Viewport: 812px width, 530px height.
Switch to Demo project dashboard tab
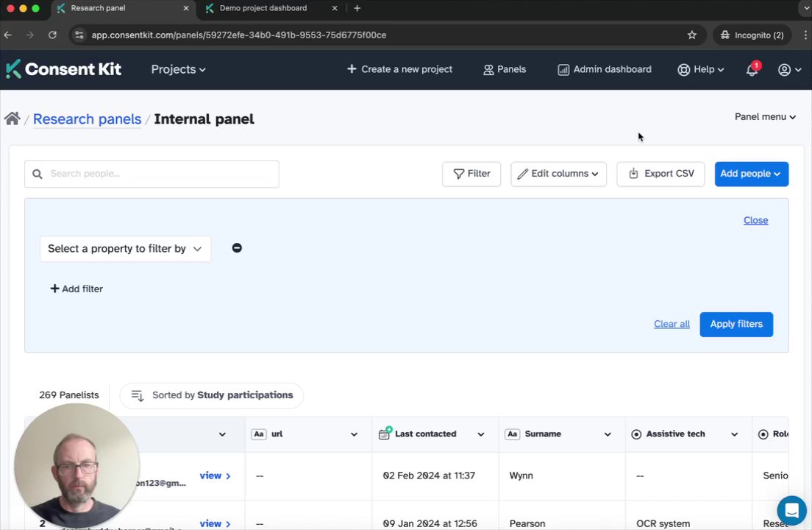click(263, 8)
